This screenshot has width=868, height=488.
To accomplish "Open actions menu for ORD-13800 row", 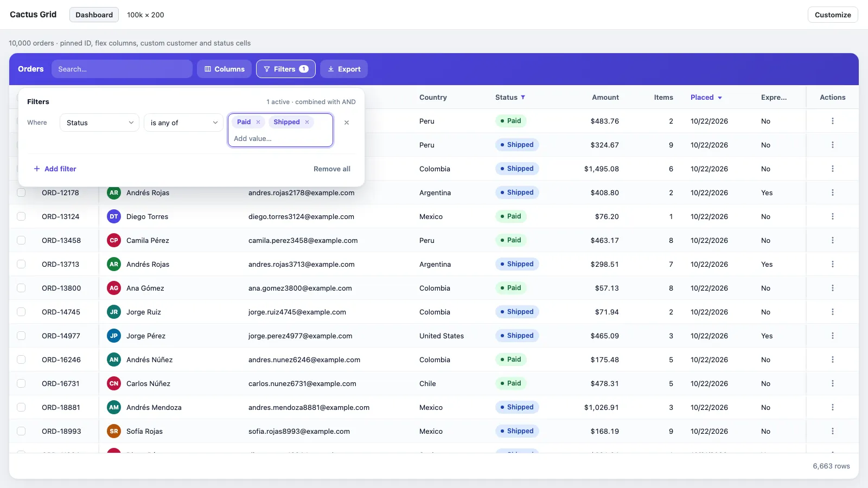I will [833, 288].
